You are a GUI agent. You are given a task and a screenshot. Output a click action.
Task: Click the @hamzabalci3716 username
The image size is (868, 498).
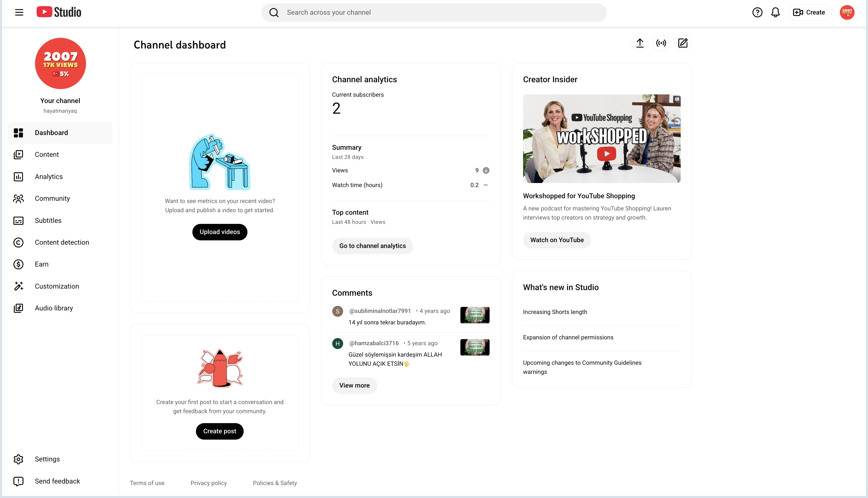tap(374, 343)
